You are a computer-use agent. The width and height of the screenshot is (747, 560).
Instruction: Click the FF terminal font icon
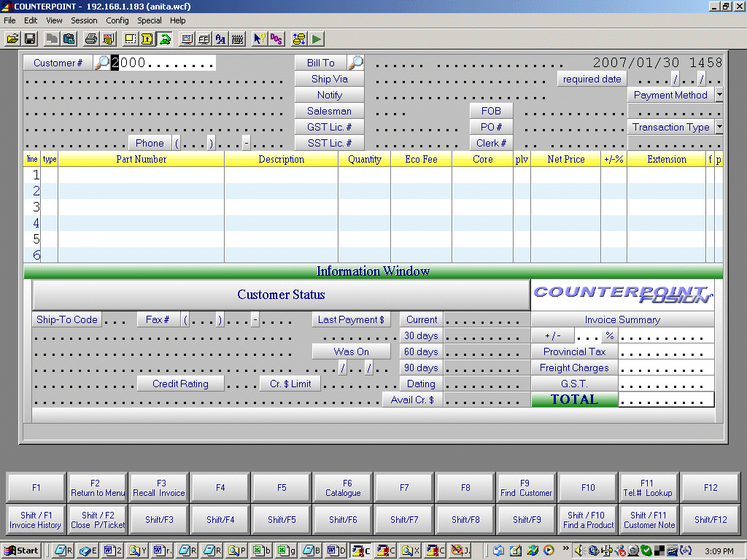tap(204, 39)
